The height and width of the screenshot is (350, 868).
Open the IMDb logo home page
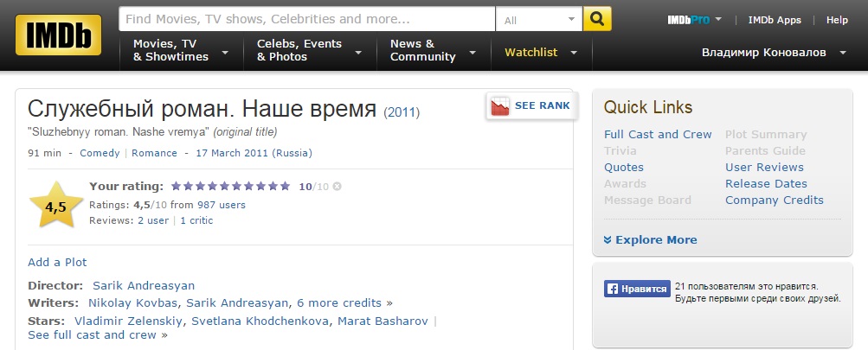point(58,35)
